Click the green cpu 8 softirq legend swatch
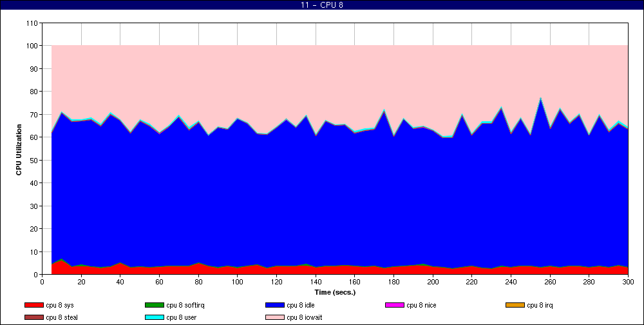This screenshot has width=644, height=325. point(154,305)
